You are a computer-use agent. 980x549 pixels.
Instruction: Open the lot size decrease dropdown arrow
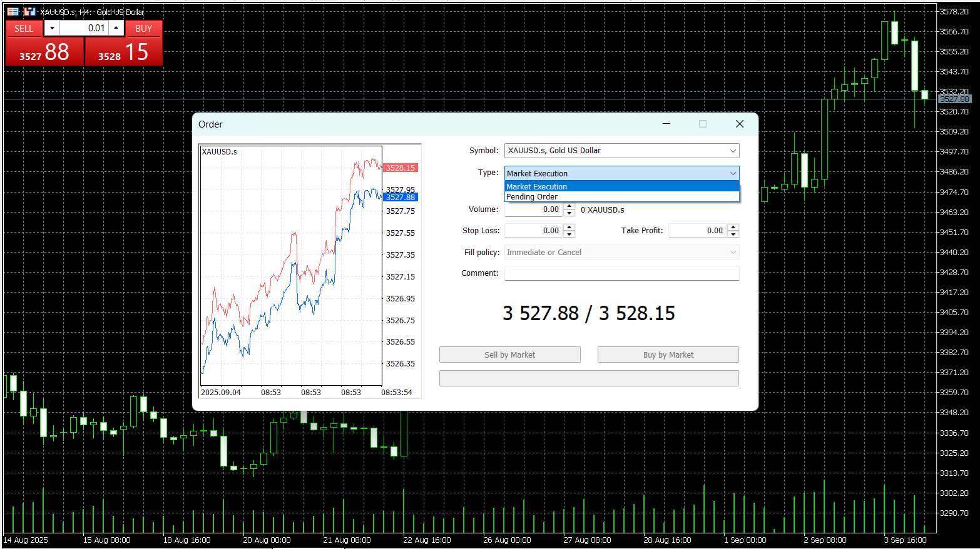(52, 28)
